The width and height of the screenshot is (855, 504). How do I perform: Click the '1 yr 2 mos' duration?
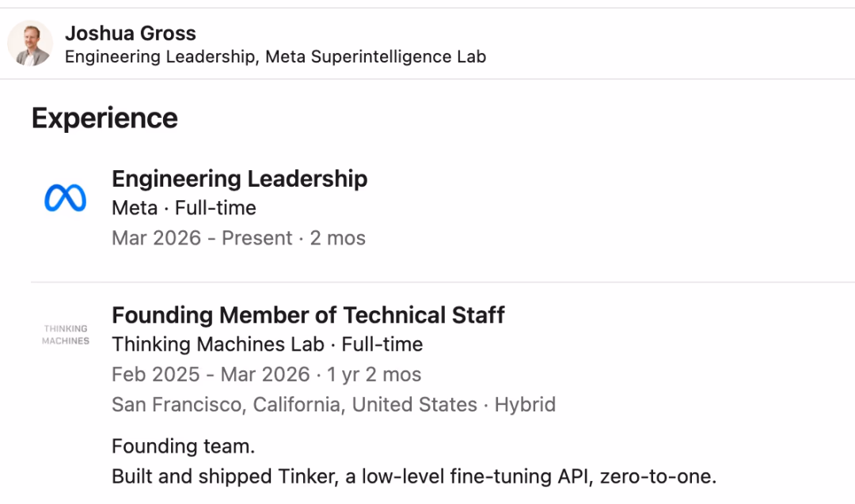click(374, 374)
